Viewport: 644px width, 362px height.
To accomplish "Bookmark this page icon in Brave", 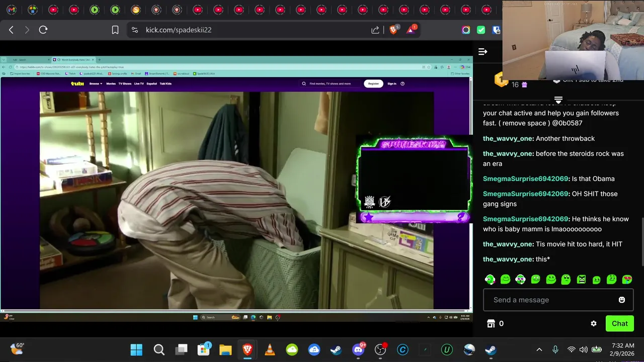I will click(x=115, y=30).
